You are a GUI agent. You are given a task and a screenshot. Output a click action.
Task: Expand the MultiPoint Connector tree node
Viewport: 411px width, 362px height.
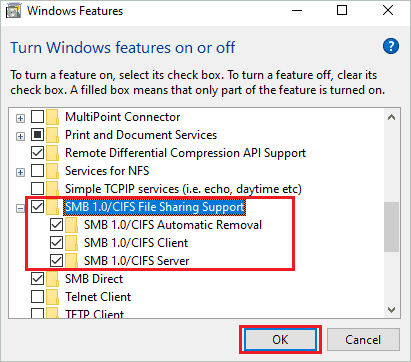click(x=20, y=118)
